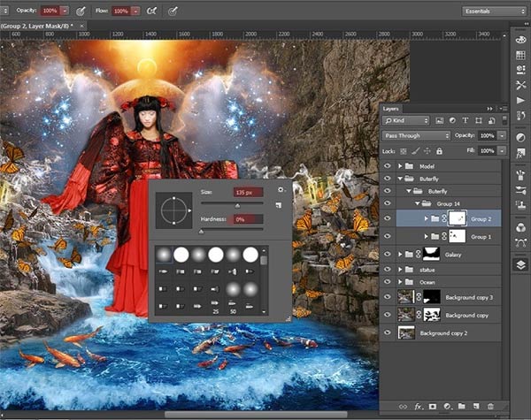The width and height of the screenshot is (531, 420).
Task: Toggle Galaxy group visibility eye
Action: (387, 254)
